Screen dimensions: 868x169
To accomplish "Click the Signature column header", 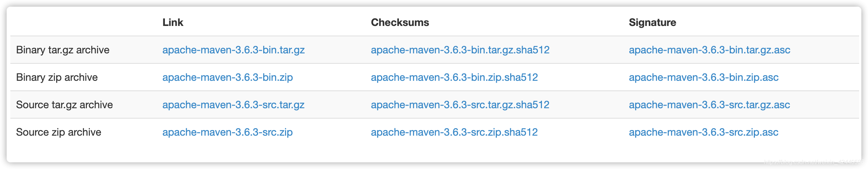I will (652, 23).
